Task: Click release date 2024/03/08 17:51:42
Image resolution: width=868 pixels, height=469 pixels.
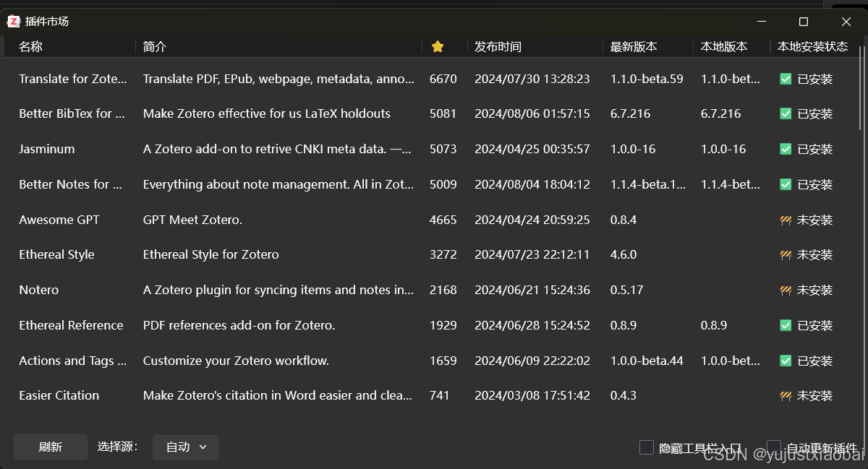Action: tap(532, 395)
